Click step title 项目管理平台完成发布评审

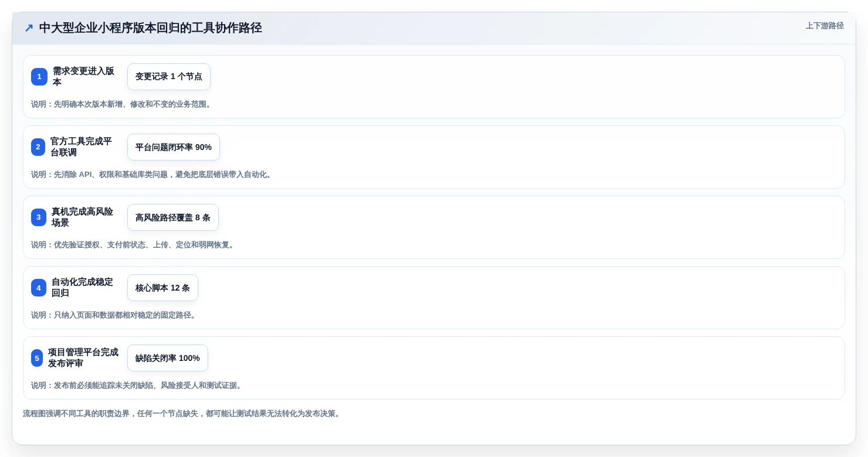[x=84, y=358]
